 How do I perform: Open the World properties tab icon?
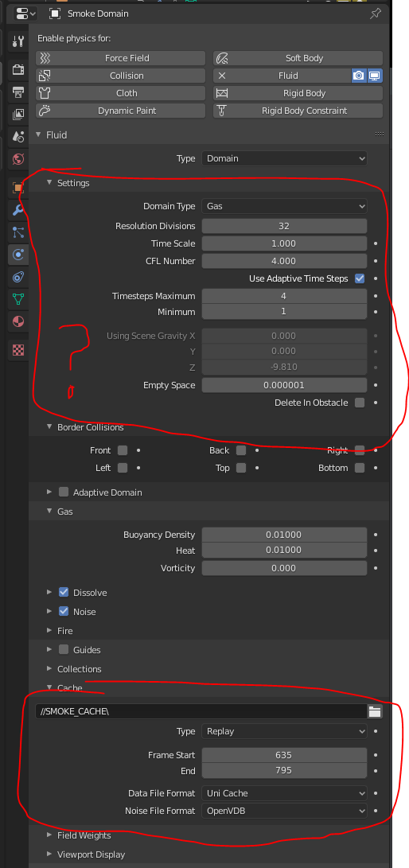point(18,159)
